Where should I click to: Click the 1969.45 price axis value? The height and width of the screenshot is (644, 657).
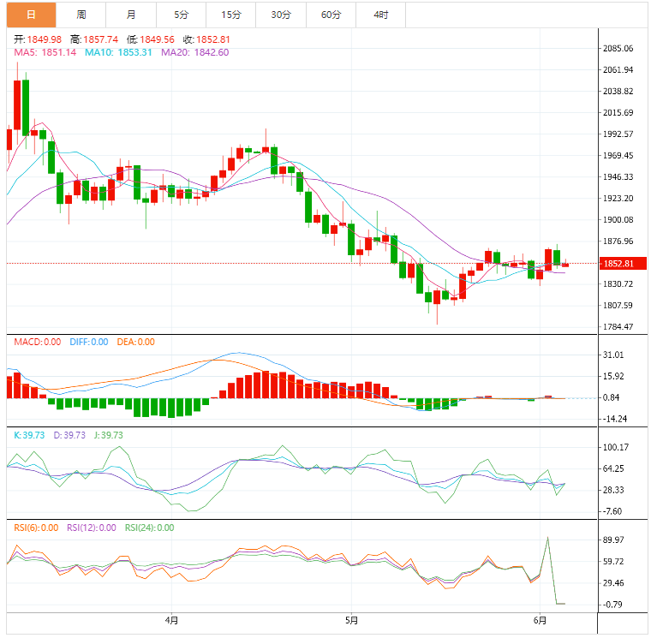pyautogui.click(x=618, y=156)
